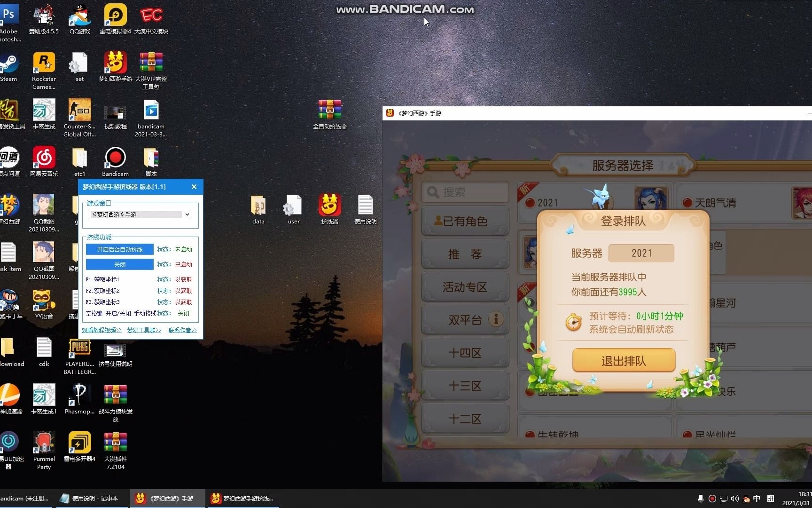The width and height of the screenshot is (812, 508).
Task: Open 使用说明 text file icon
Action: click(365, 209)
